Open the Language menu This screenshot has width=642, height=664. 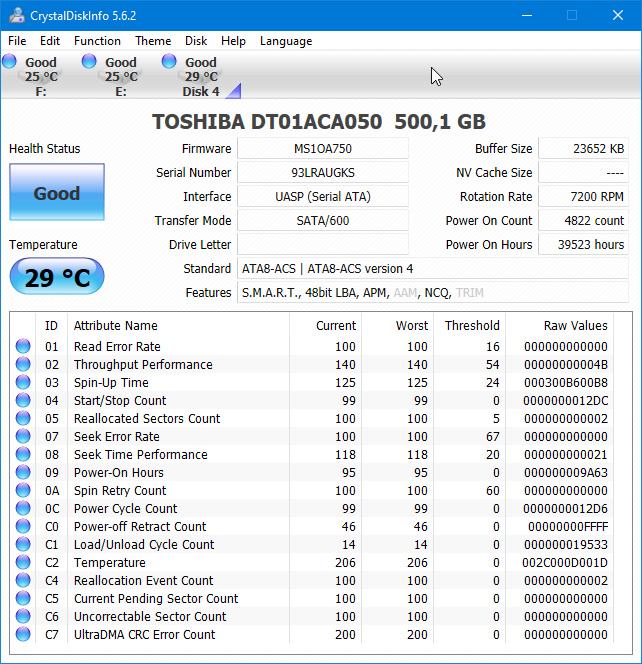(x=286, y=41)
